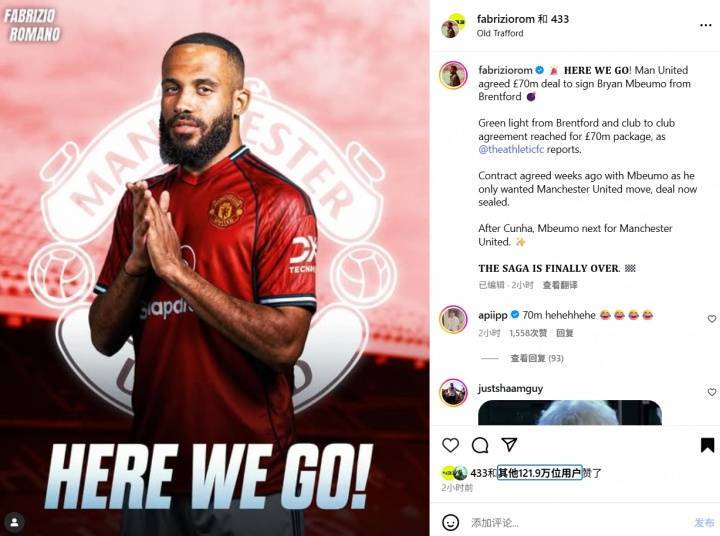View apiipp's profile picture
This screenshot has height=536, width=720.
click(453, 319)
